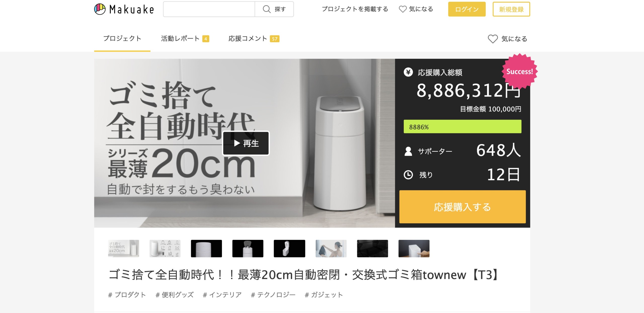This screenshot has height=313, width=644.
Task: Toggle the header 気になる heart icon
Action: pos(403,9)
